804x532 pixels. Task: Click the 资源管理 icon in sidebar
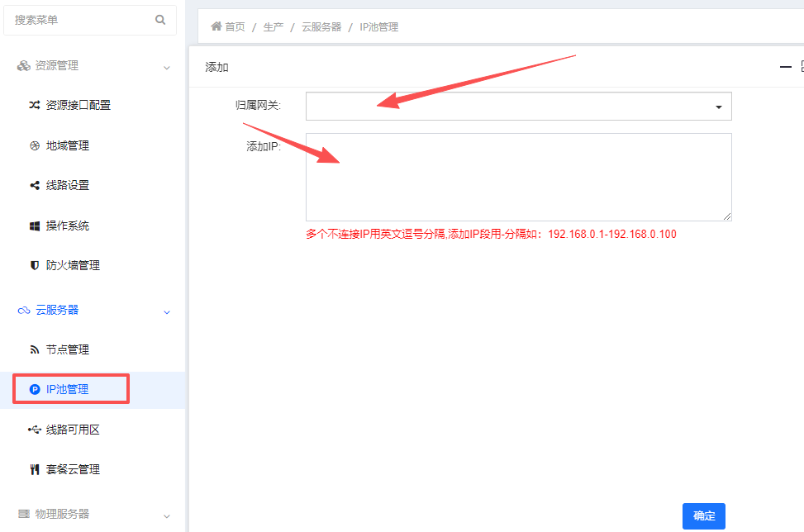coord(22,65)
